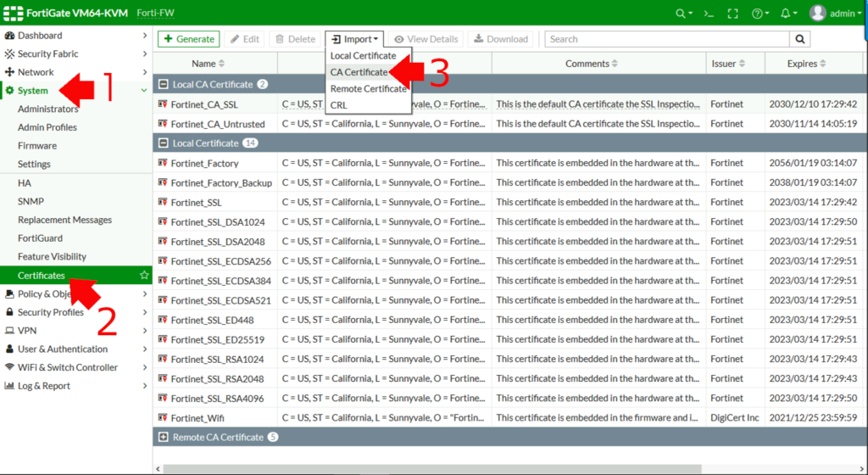Viewport: 868px width, 475px height.
Task: Collapse the Local CA Certificate group
Action: coord(164,84)
